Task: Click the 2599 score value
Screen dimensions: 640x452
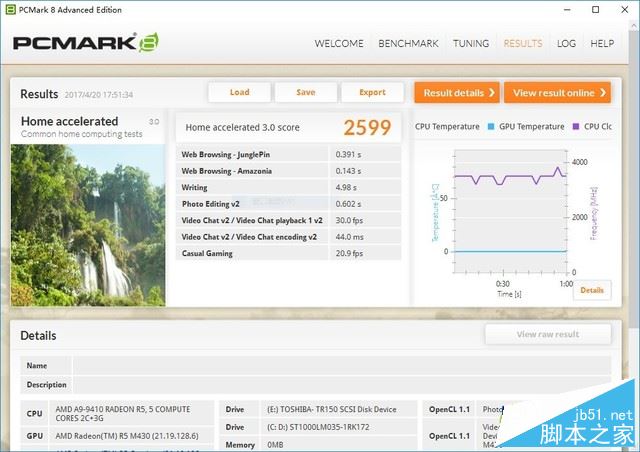Action: pos(367,128)
